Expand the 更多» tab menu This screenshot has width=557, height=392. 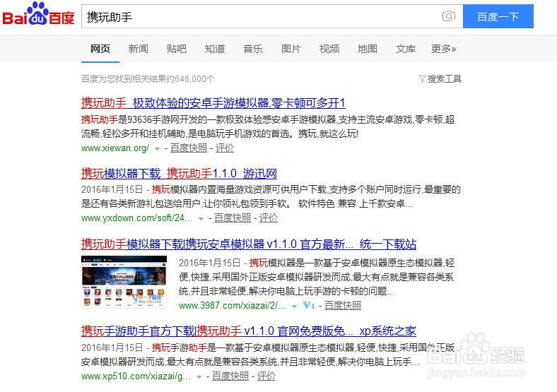pos(444,49)
